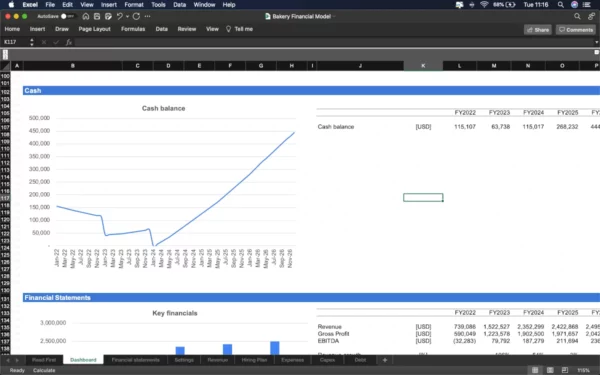Switch to Normal view icon
The height and width of the screenshot is (375, 600).
[x=535, y=370]
